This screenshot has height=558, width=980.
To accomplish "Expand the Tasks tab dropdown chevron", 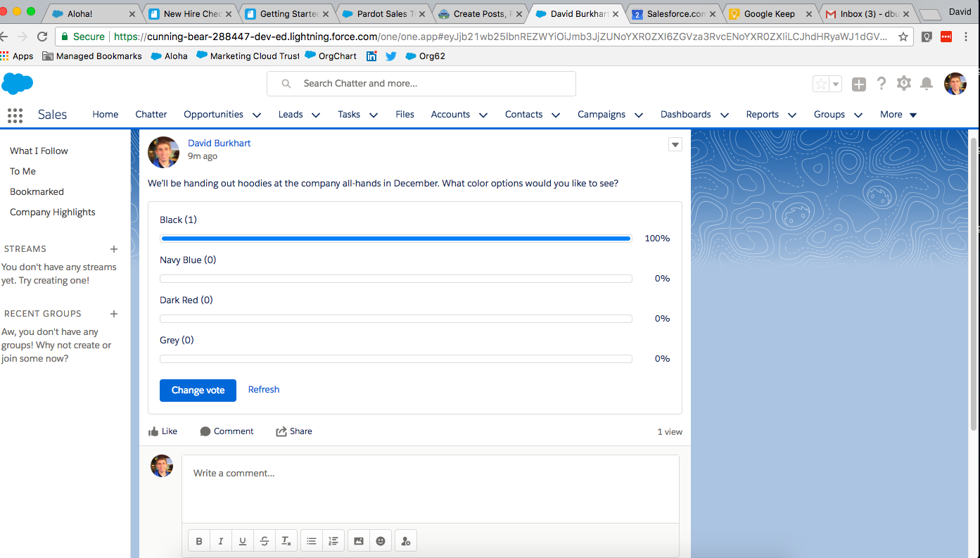I will [x=374, y=115].
